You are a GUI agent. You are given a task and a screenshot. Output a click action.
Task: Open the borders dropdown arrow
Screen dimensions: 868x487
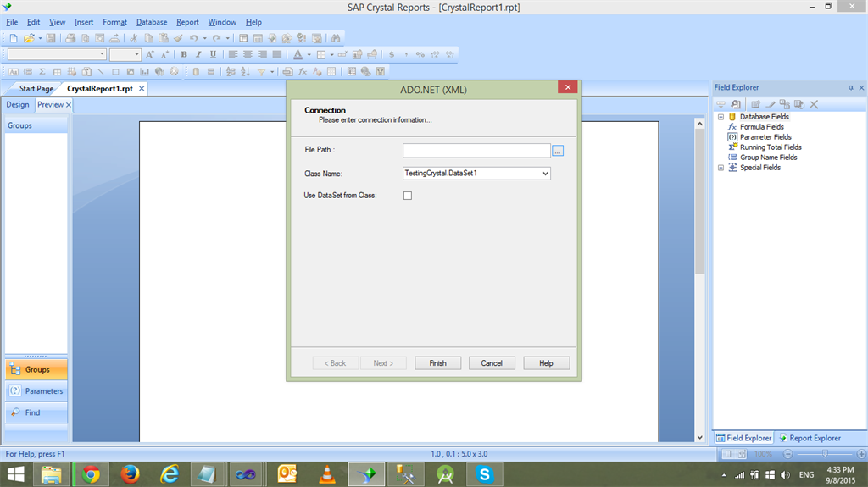tap(331, 54)
